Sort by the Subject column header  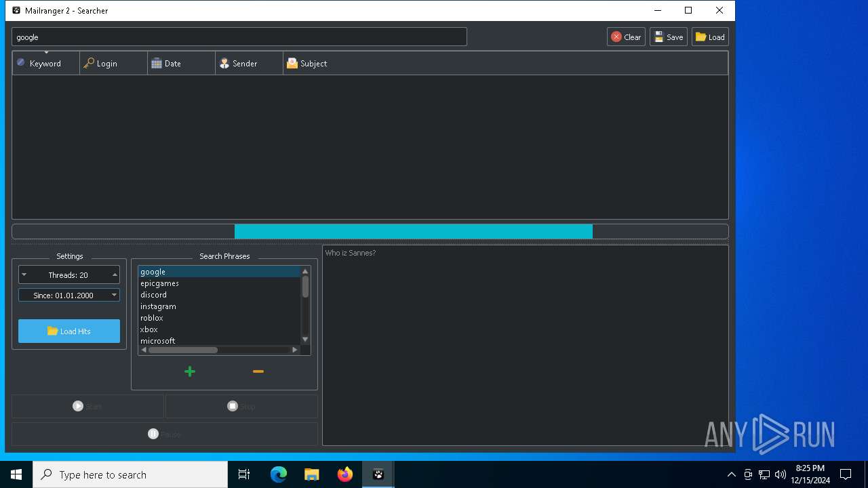click(505, 63)
